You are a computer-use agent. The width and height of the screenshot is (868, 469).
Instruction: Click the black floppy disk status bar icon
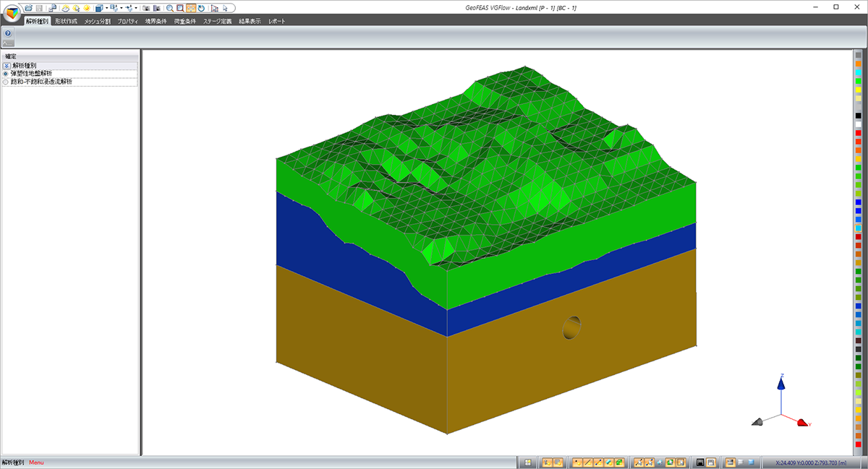click(x=700, y=462)
